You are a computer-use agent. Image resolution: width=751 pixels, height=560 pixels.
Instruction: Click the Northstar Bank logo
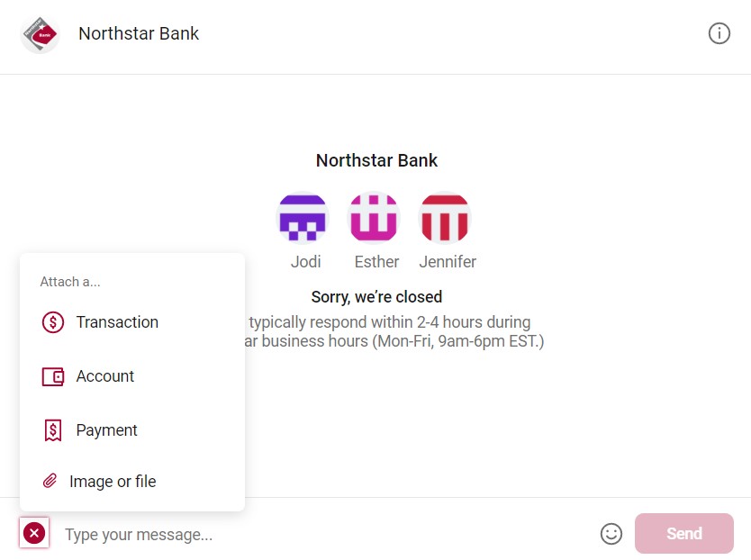[40, 34]
